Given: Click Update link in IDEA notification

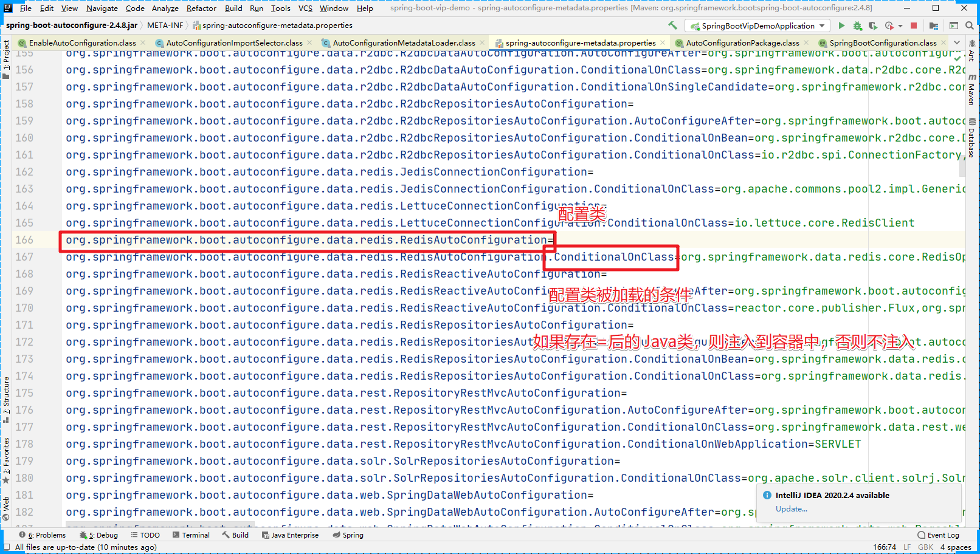Looking at the screenshot, I should [791, 508].
